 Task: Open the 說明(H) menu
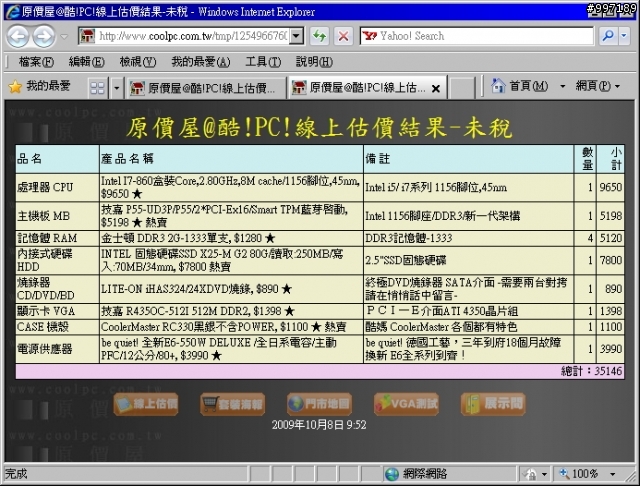point(314,62)
